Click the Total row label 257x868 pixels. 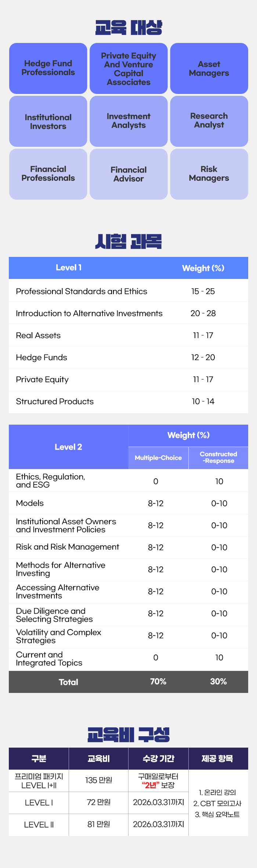pos(68,682)
